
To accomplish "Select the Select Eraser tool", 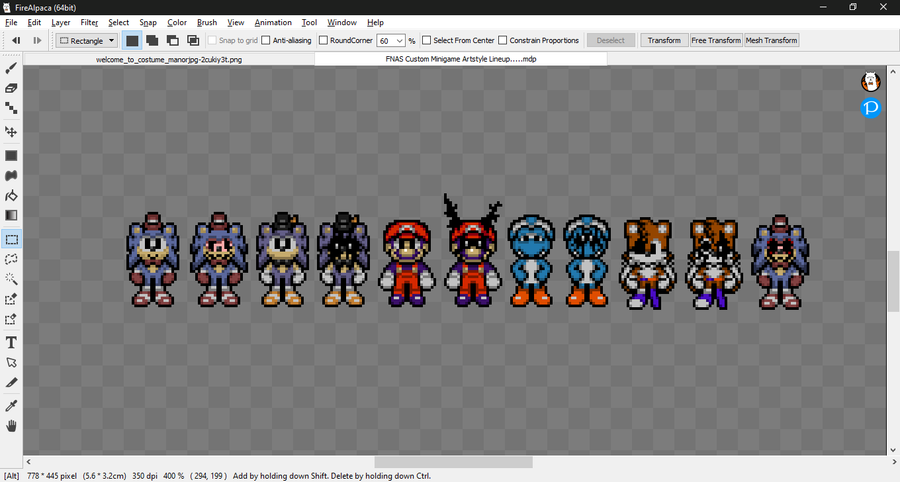I will click(x=11, y=319).
